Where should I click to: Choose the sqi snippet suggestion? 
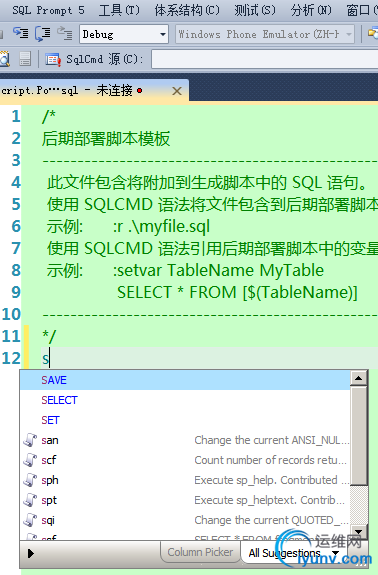click(185, 520)
